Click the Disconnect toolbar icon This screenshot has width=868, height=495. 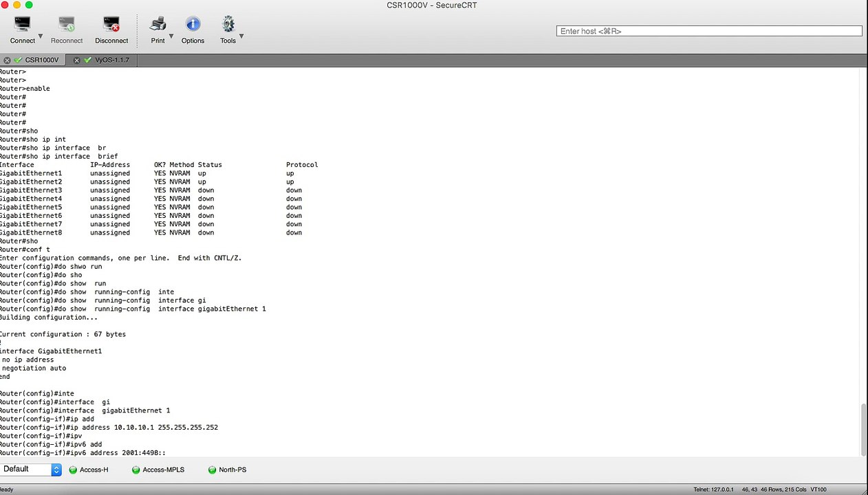(111, 25)
